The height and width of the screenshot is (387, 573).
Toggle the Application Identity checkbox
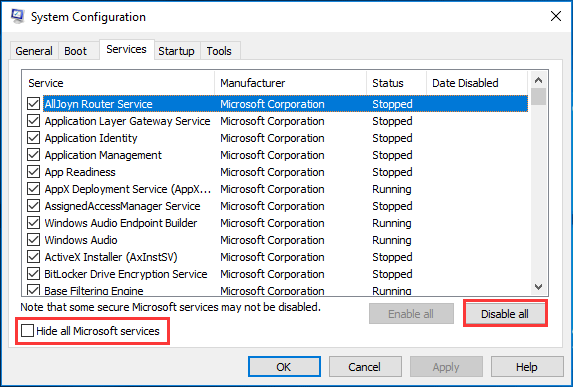33,138
